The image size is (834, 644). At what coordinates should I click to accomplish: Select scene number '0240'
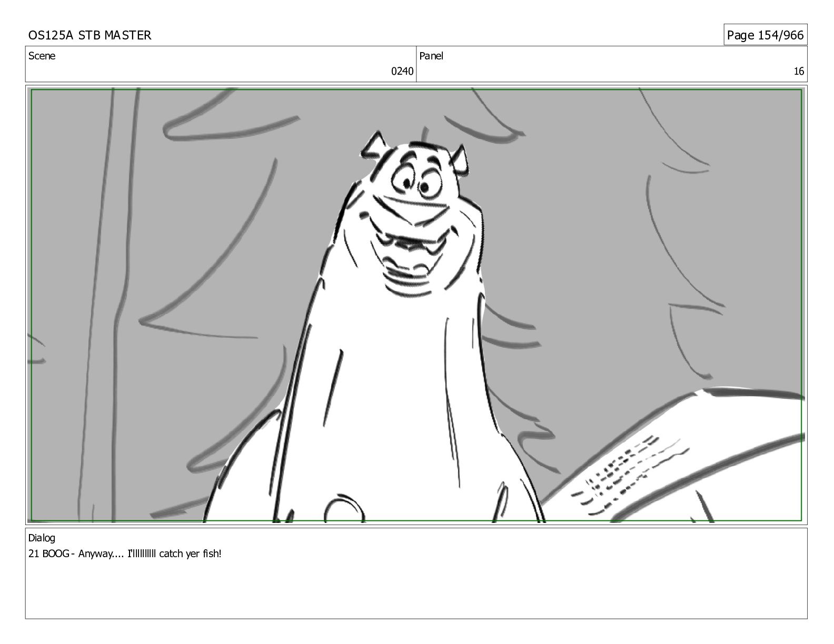point(402,72)
